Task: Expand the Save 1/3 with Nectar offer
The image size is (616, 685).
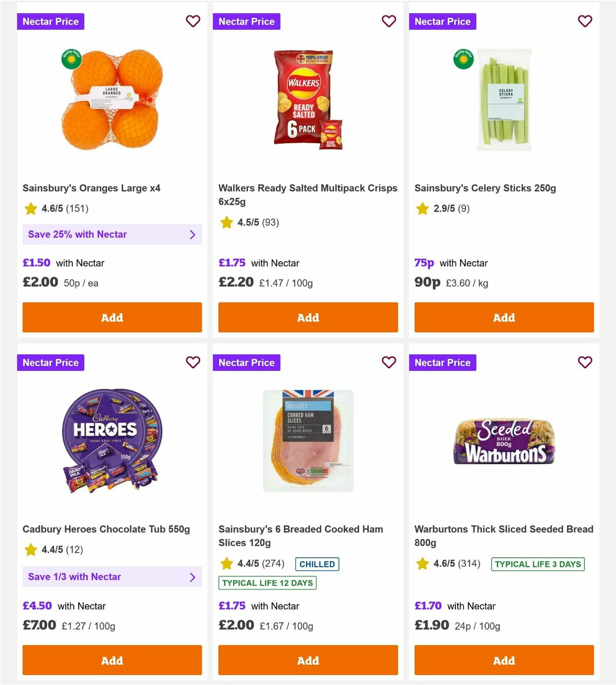Action: (112, 577)
